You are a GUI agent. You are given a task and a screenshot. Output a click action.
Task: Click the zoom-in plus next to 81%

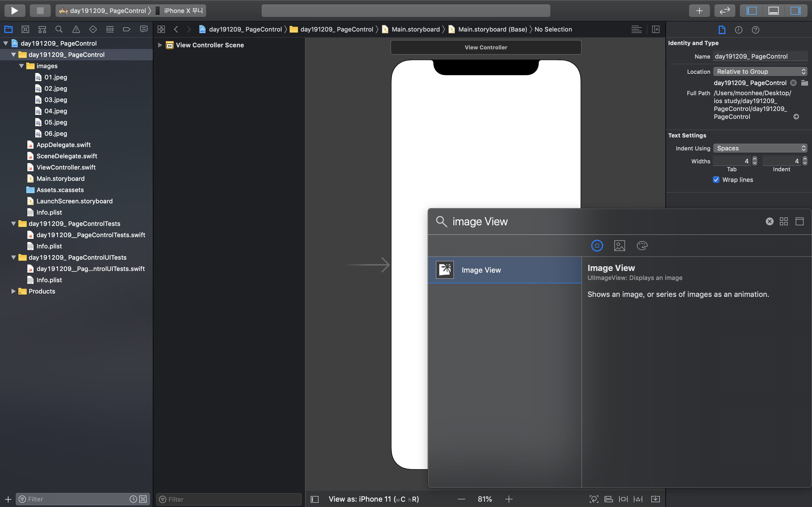pos(509,499)
